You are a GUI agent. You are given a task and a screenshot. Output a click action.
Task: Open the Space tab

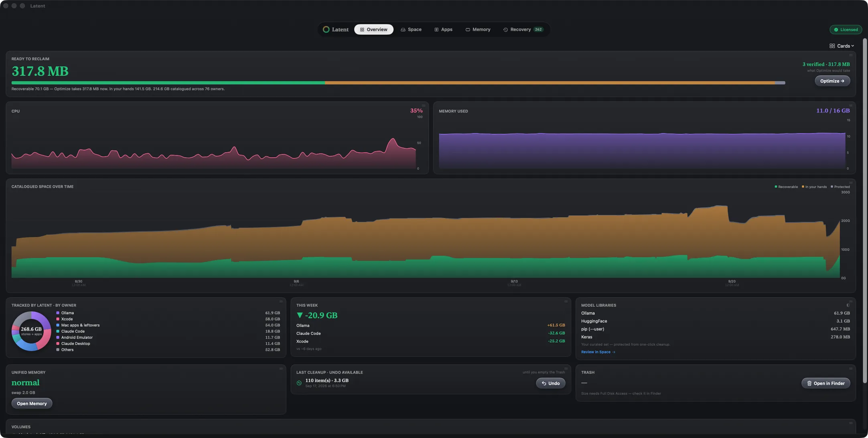pos(411,30)
